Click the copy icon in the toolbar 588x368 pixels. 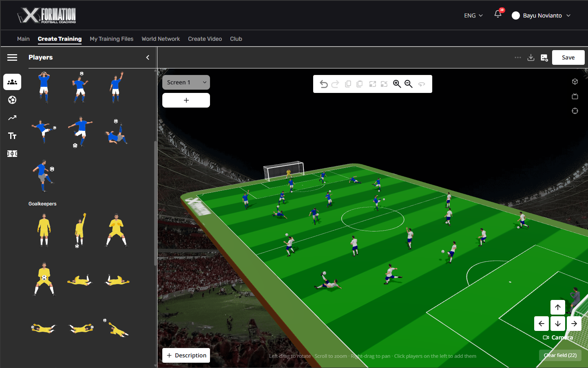pos(348,84)
